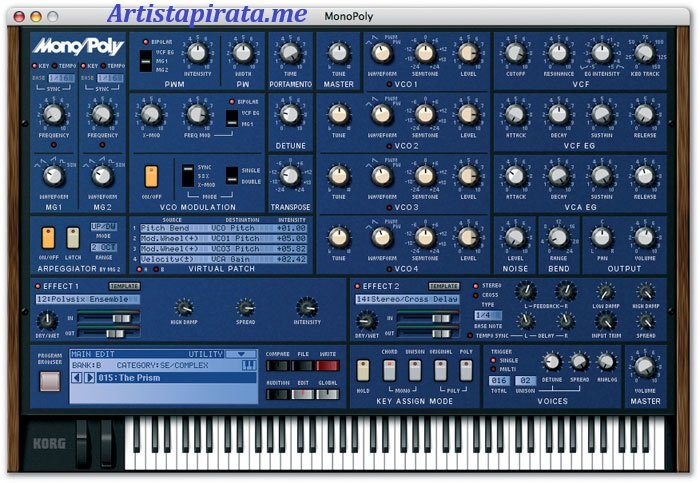Click the Transpose knob

point(290,176)
